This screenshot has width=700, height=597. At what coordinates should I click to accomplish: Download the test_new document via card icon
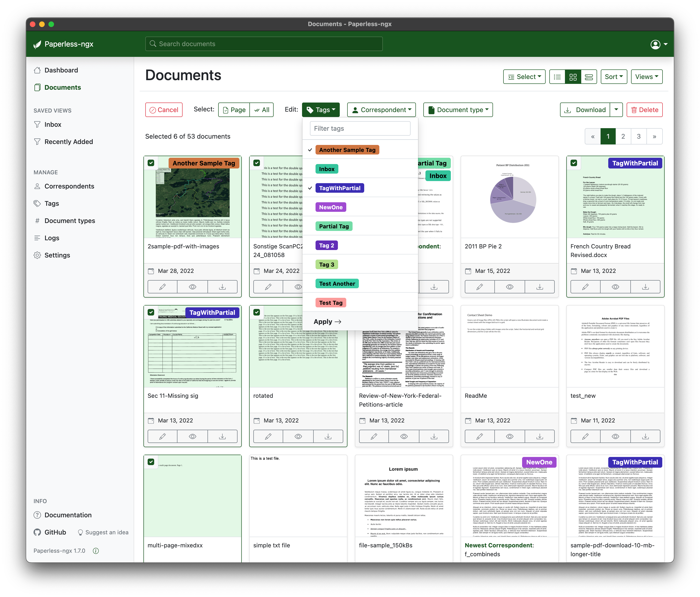[645, 436]
